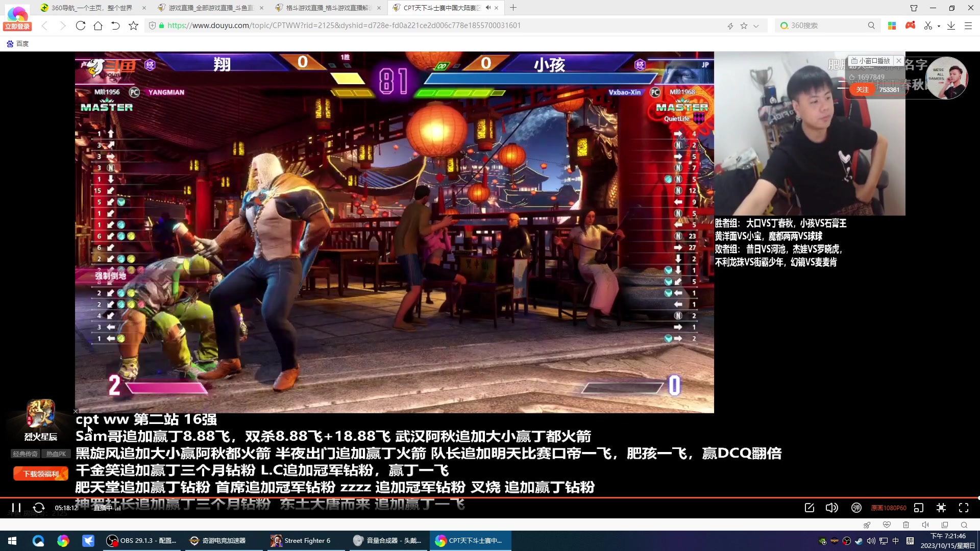Open the browser hamburger main menu
Screen dimensions: 980x551
click(968, 26)
